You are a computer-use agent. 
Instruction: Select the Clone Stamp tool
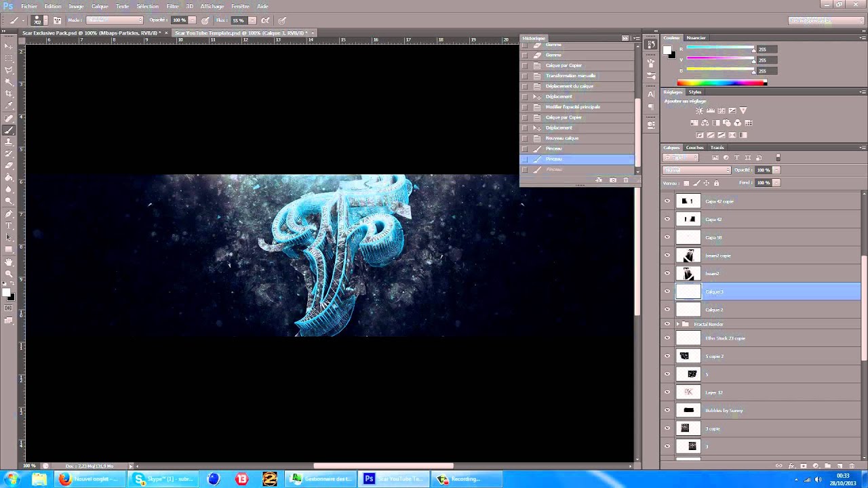(x=9, y=142)
